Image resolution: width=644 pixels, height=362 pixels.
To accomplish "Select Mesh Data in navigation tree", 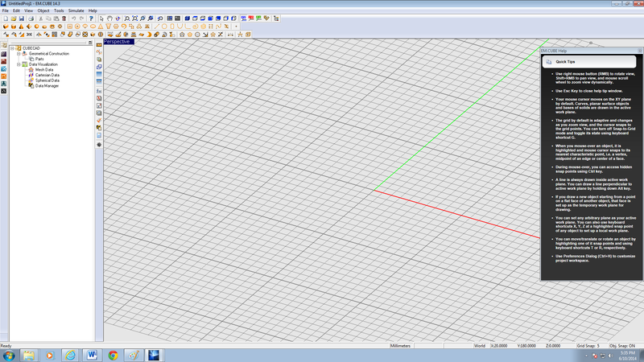I will tap(43, 69).
